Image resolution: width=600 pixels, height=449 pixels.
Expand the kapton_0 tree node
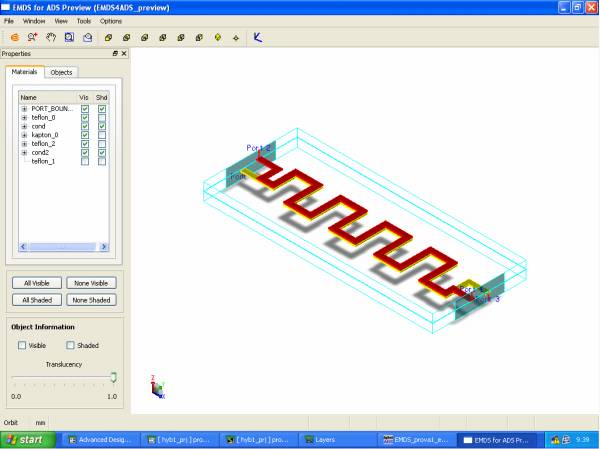pyautogui.click(x=24, y=135)
